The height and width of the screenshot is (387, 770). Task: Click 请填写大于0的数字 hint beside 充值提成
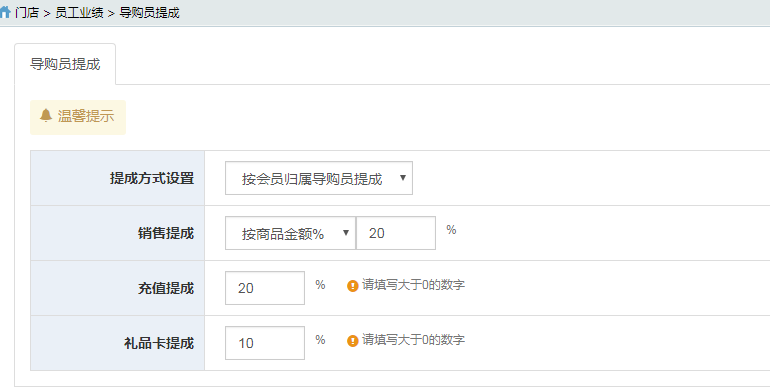click(x=413, y=285)
